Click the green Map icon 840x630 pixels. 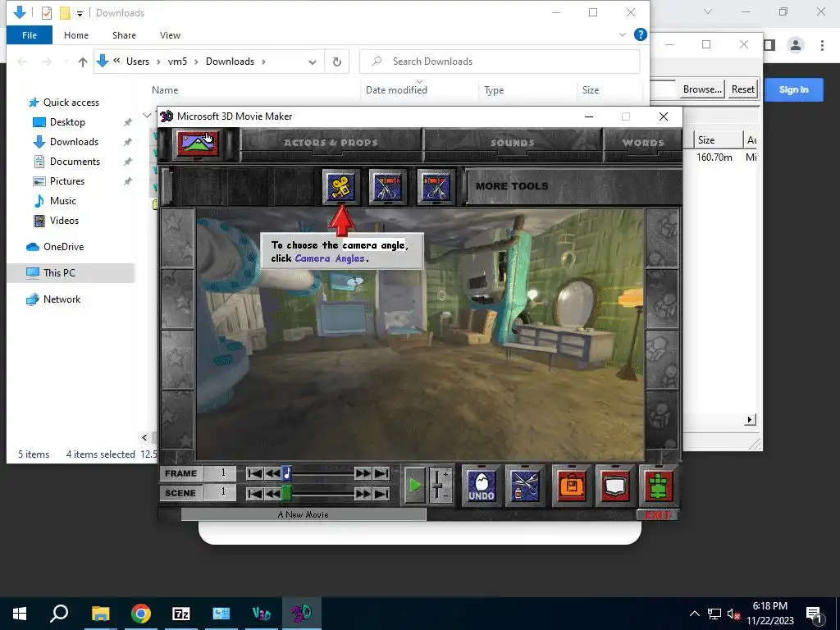(658, 486)
